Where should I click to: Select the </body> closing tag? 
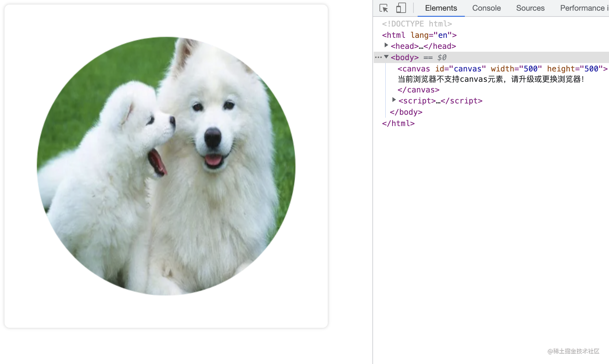(x=406, y=112)
